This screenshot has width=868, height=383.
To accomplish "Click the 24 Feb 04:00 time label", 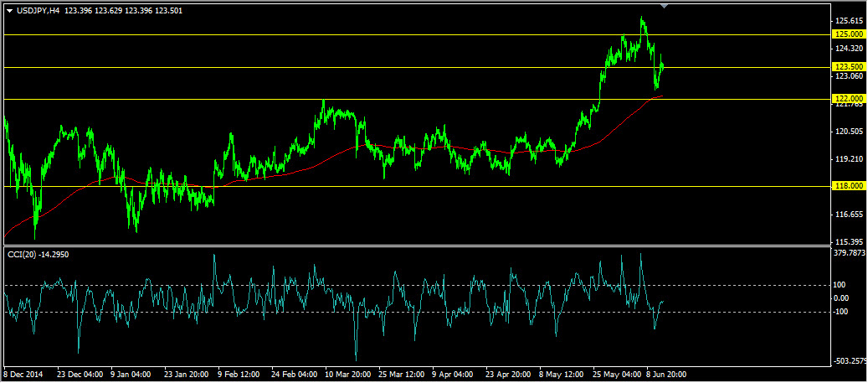I will tap(293, 374).
